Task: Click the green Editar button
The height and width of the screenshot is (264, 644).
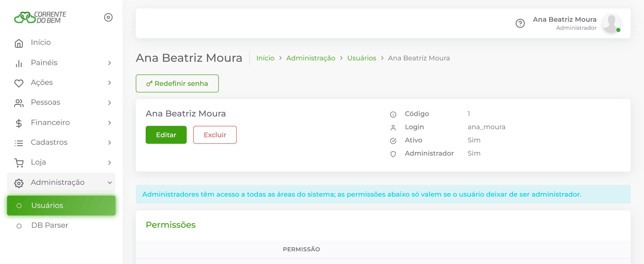Action: coord(166,135)
